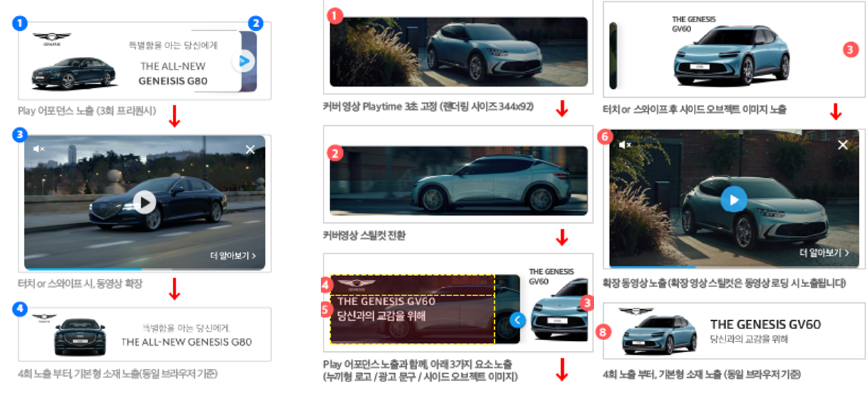Close the GV60 expanded video
The height and width of the screenshot is (398, 868).
[x=843, y=145]
